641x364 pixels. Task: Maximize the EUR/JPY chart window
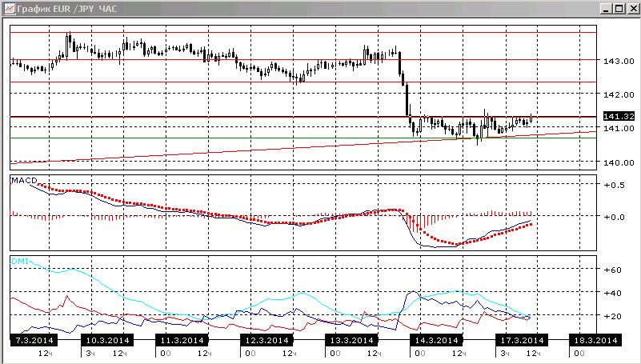pyautogui.click(x=619, y=9)
